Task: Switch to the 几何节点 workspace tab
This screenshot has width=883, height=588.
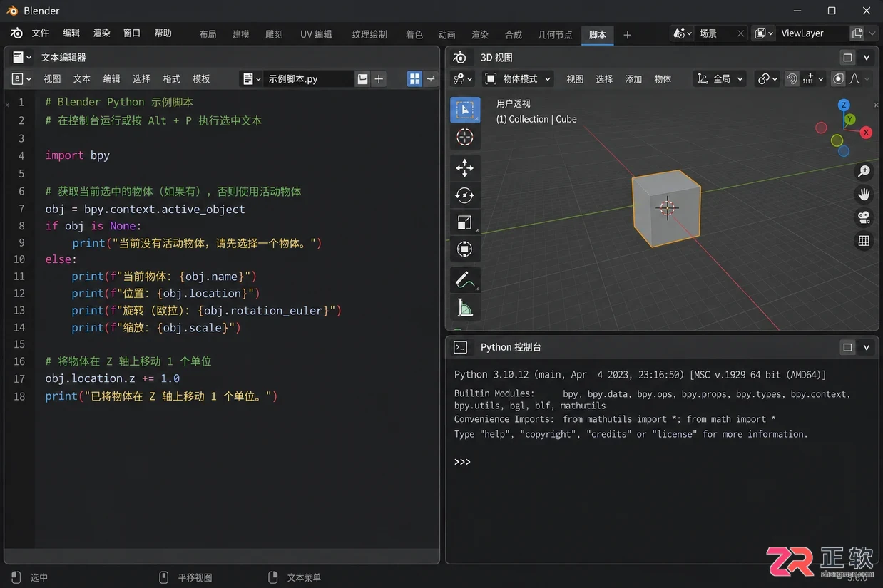Action: 555,34
